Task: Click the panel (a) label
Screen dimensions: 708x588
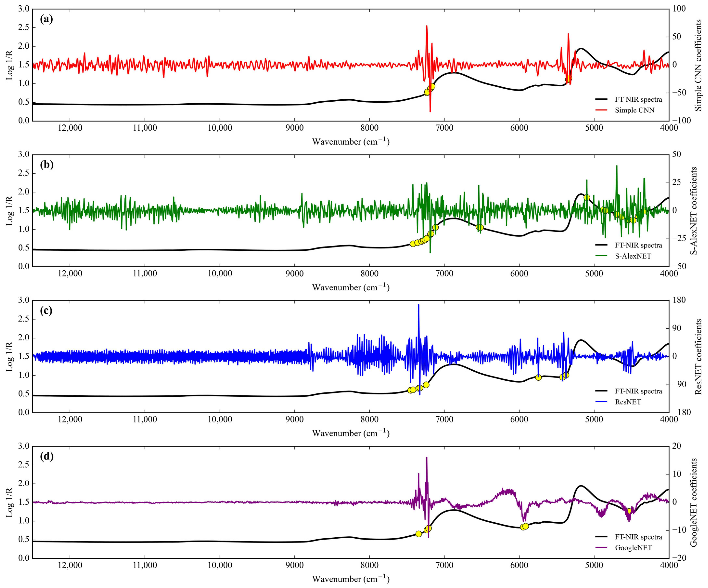Action: tap(46, 19)
